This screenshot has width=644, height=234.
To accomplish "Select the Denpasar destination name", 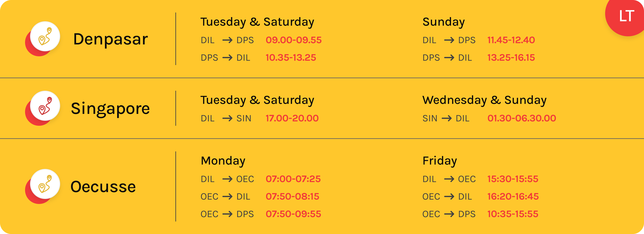I will click(110, 39).
